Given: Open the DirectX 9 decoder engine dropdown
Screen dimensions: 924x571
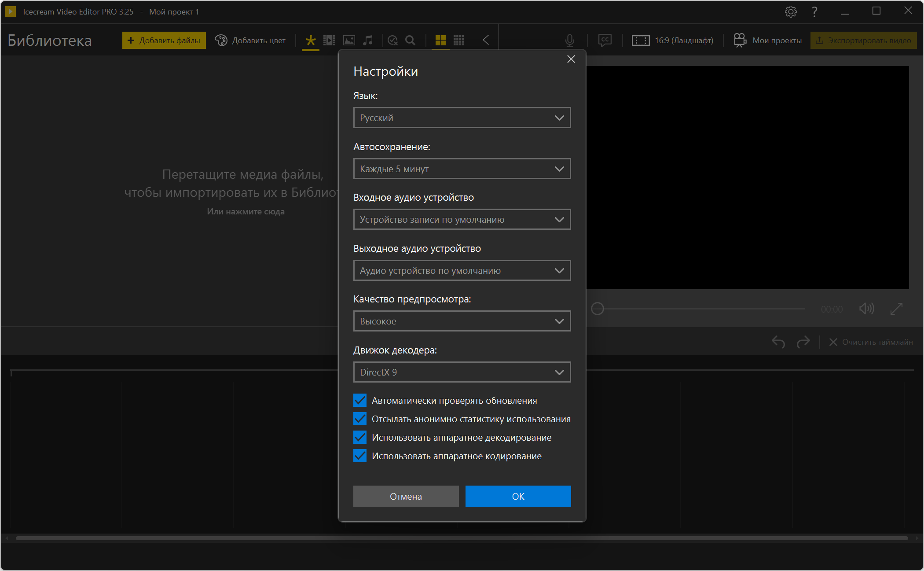Looking at the screenshot, I should point(462,372).
